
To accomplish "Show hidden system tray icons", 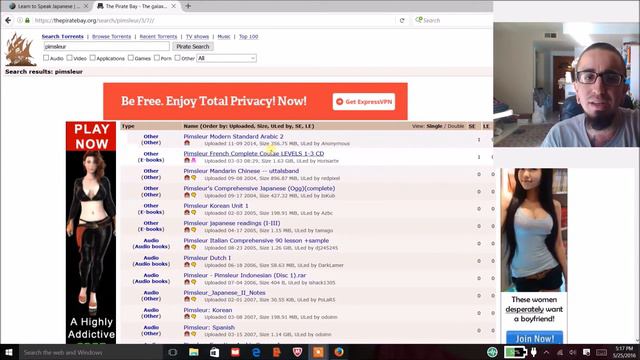I will (546, 352).
